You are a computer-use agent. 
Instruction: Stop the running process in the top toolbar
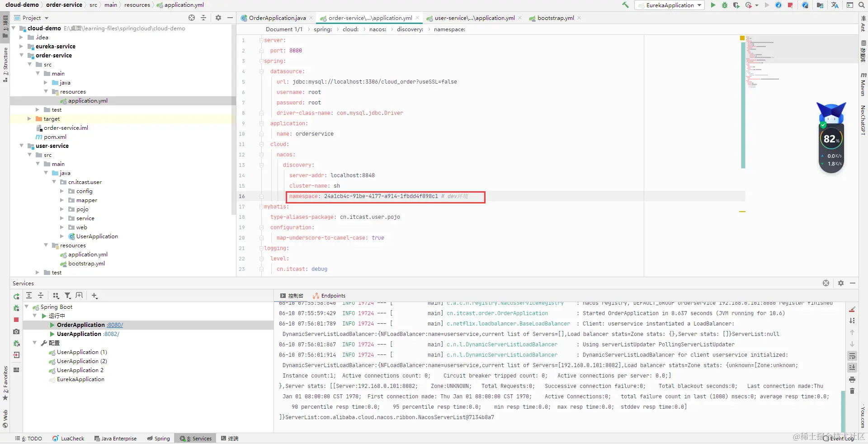790,5
